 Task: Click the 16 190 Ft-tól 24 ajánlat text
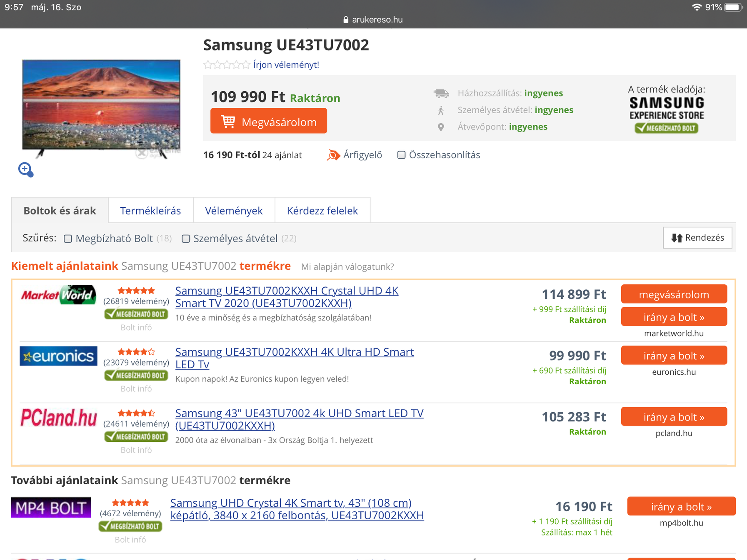click(x=252, y=155)
